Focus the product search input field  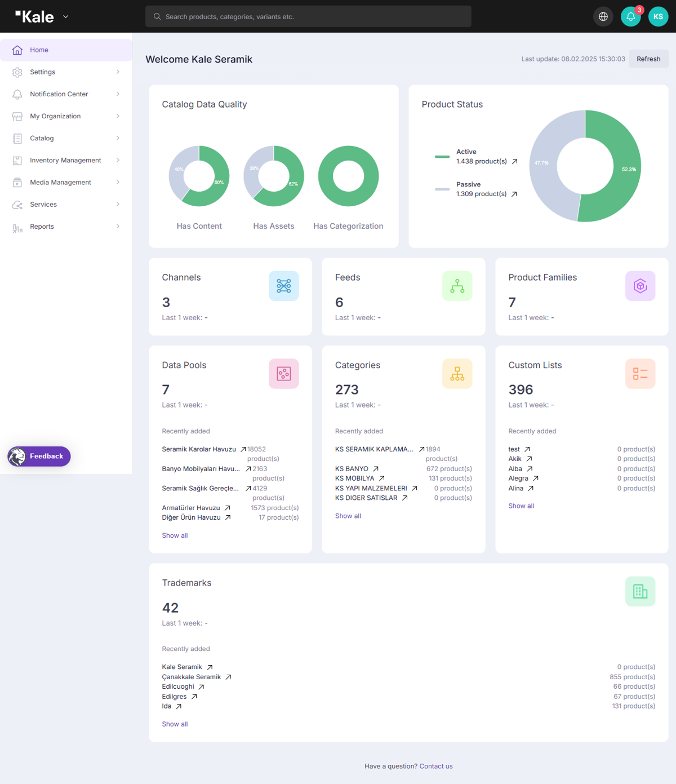coord(308,16)
